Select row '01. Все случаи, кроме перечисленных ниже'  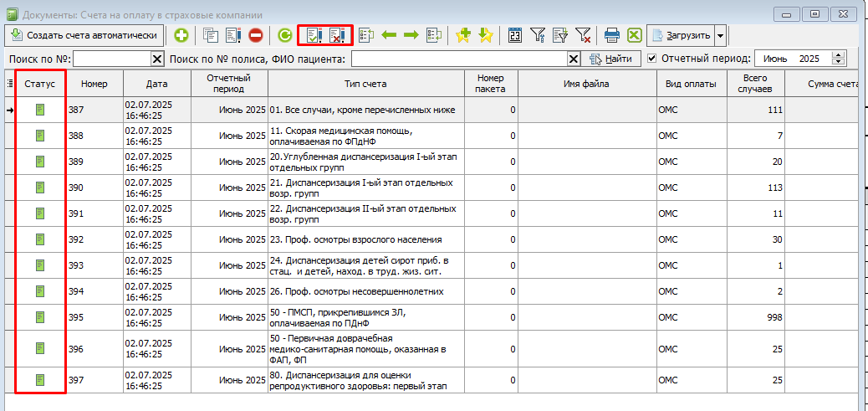tap(431, 110)
